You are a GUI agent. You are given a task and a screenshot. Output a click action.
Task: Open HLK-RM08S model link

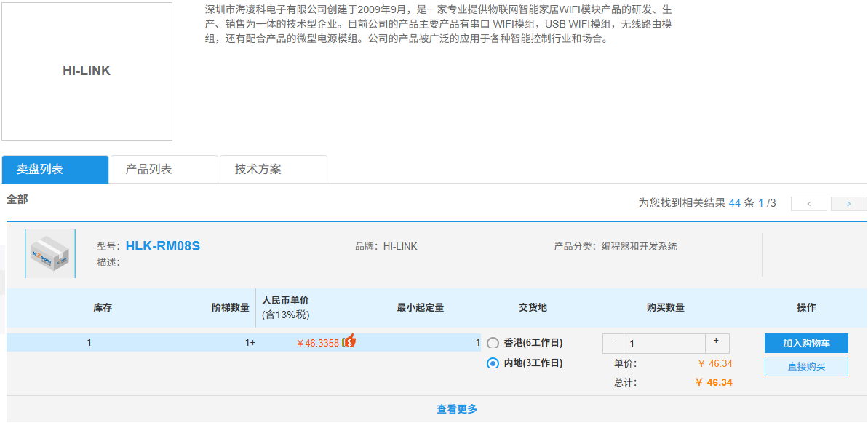click(163, 246)
